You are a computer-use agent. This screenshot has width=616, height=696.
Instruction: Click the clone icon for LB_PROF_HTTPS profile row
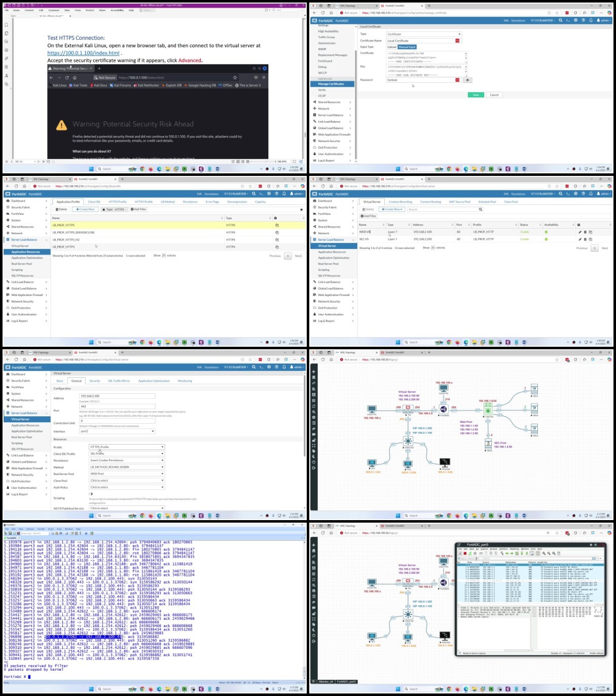pos(277,225)
